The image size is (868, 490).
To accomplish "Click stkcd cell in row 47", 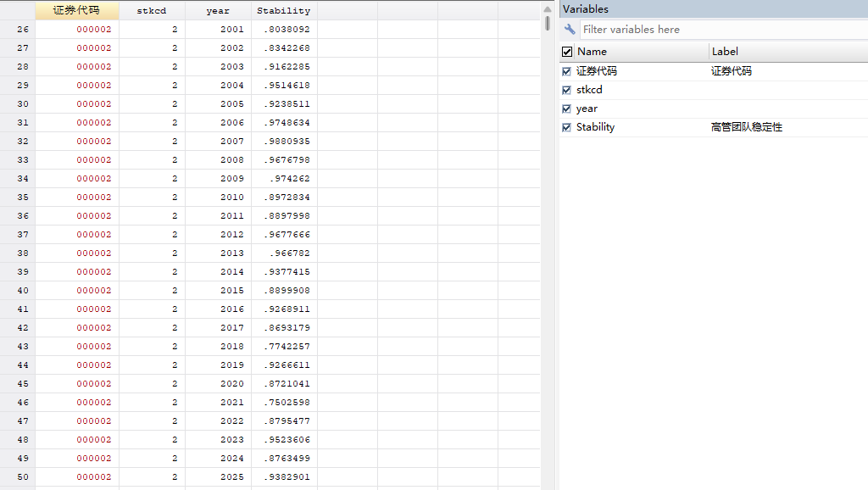I will pyautogui.click(x=152, y=420).
